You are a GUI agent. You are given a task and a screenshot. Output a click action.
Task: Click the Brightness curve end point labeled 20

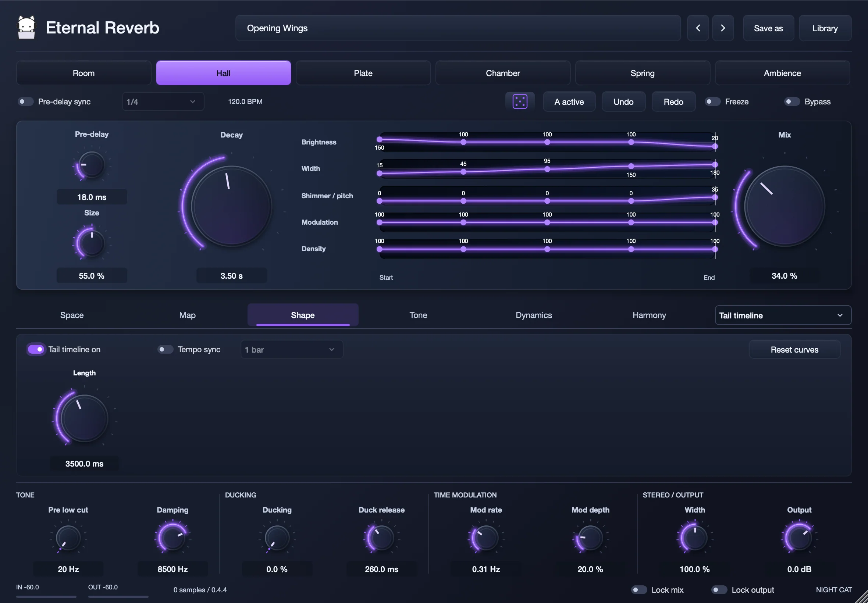click(x=715, y=146)
